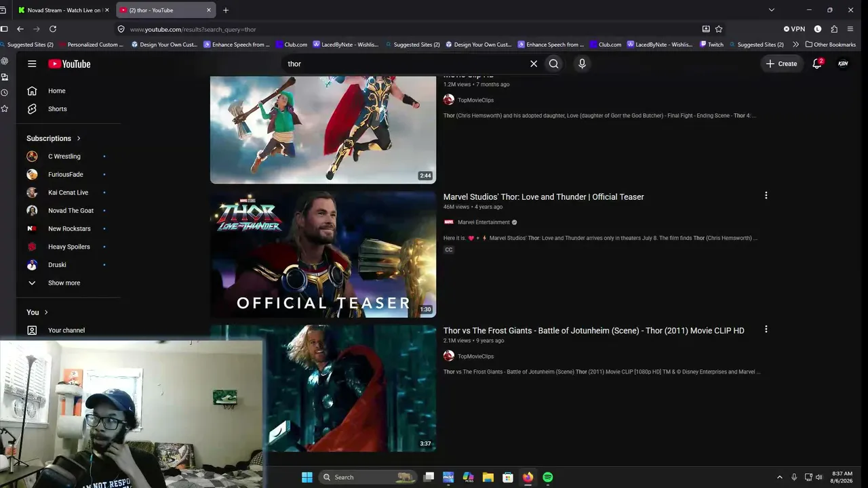Open the YouTube notifications bell
Viewport: 868px width, 488px height.
click(817, 64)
